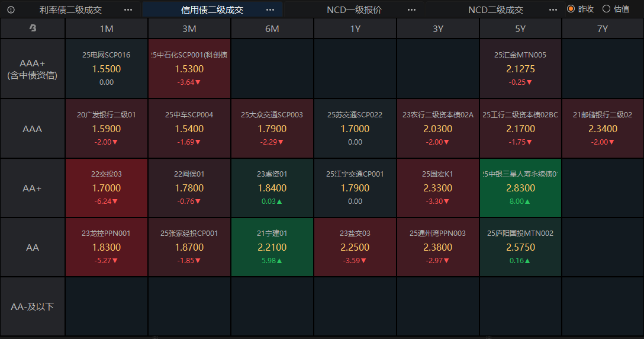Click the info icon beside 利率债二级成交
Image resolution: width=644 pixels, height=339 pixels.
tap(11, 9)
